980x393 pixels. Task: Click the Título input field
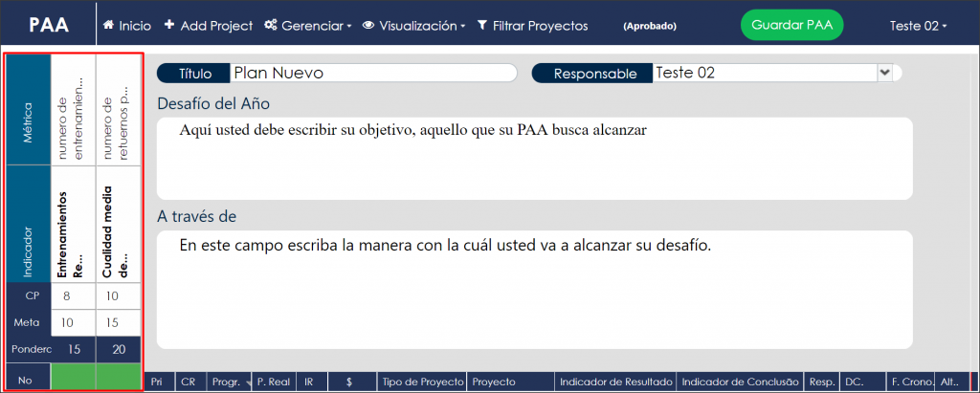373,73
